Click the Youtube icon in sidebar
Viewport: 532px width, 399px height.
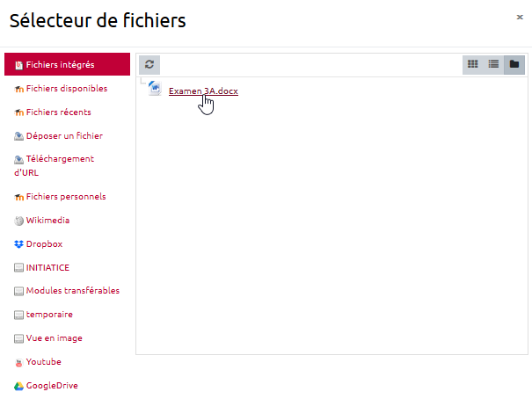tap(18, 362)
